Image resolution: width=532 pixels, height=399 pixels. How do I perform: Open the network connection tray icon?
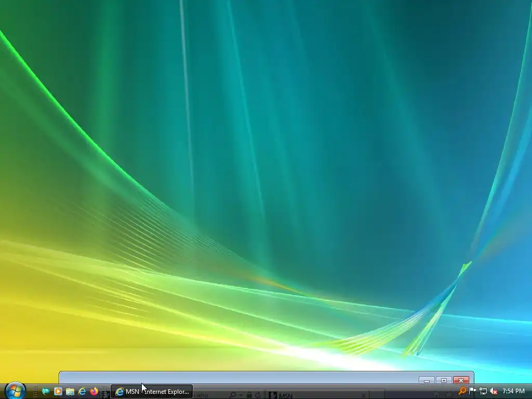[x=483, y=391]
